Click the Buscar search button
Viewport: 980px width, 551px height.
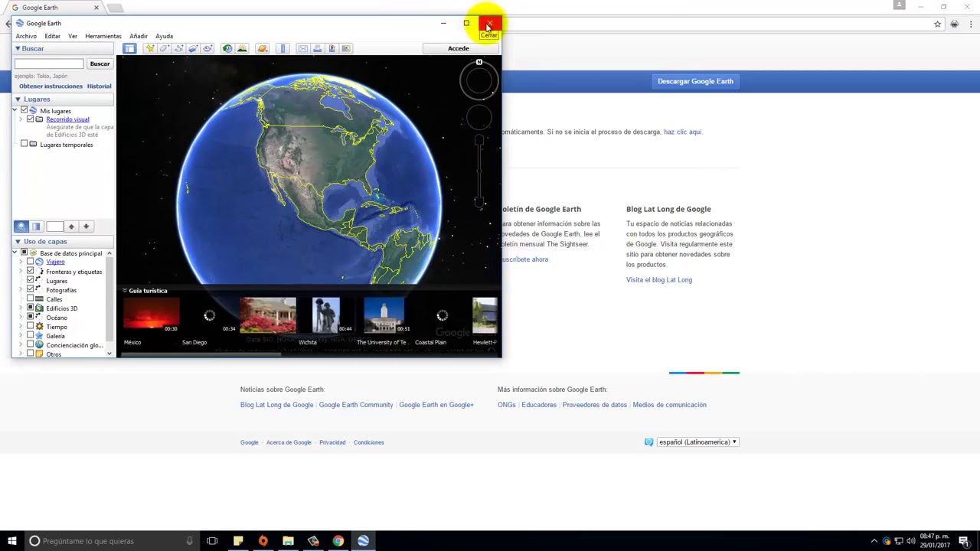100,64
